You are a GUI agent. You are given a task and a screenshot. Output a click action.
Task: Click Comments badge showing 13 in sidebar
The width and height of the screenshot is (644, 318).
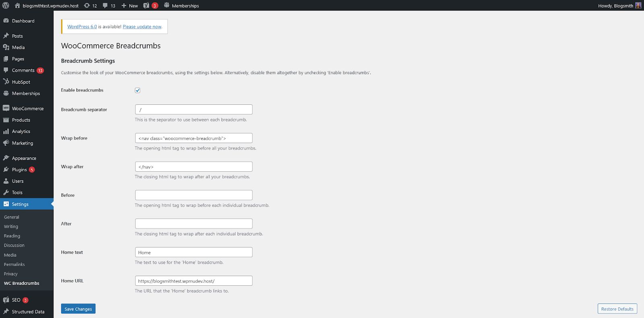click(x=40, y=71)
